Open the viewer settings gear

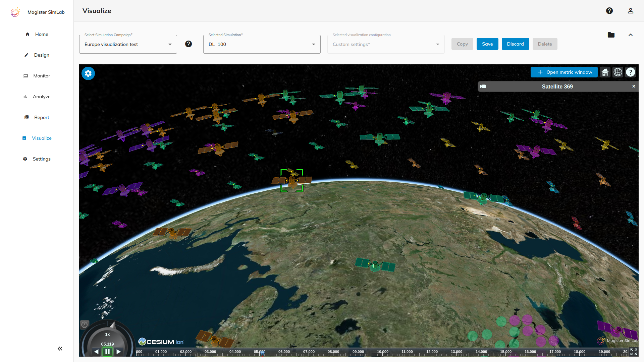coord(88,73)
